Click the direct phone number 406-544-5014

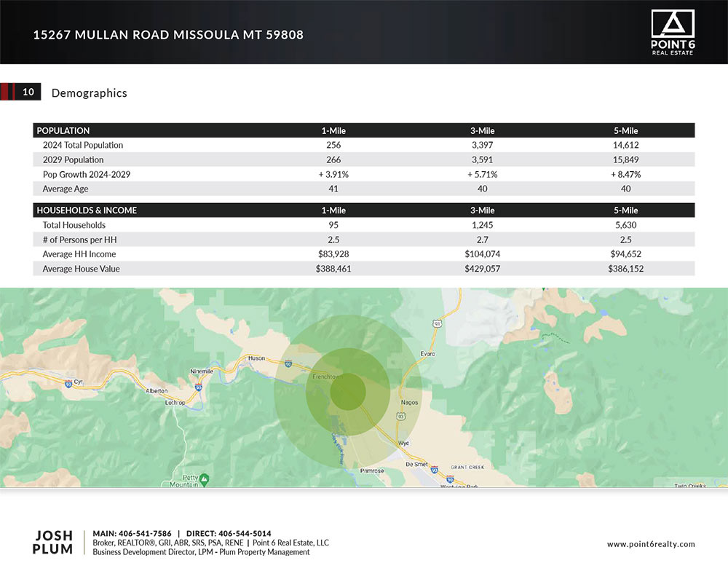point(245,533)
